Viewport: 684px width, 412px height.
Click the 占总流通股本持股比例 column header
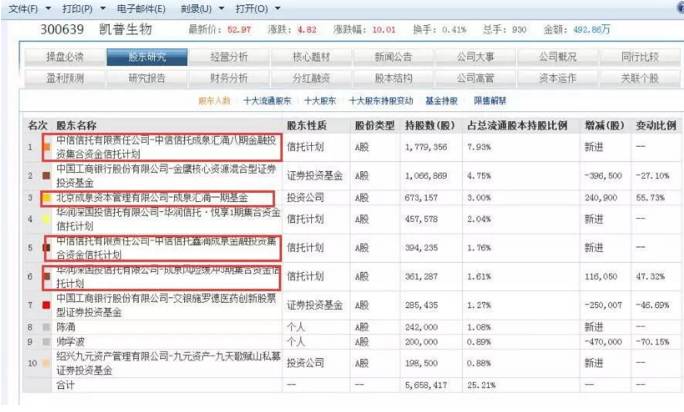pos(517,126)
